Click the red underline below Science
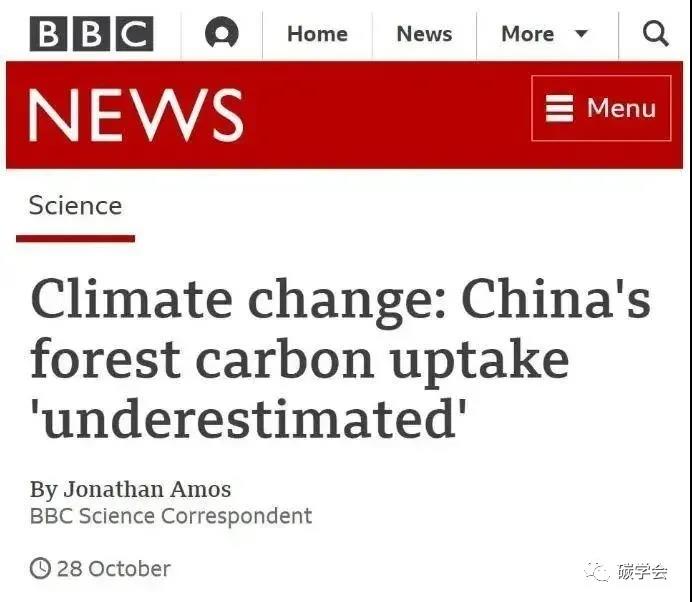The height and width of the screenshot is (602, 692). pos(75,238)
